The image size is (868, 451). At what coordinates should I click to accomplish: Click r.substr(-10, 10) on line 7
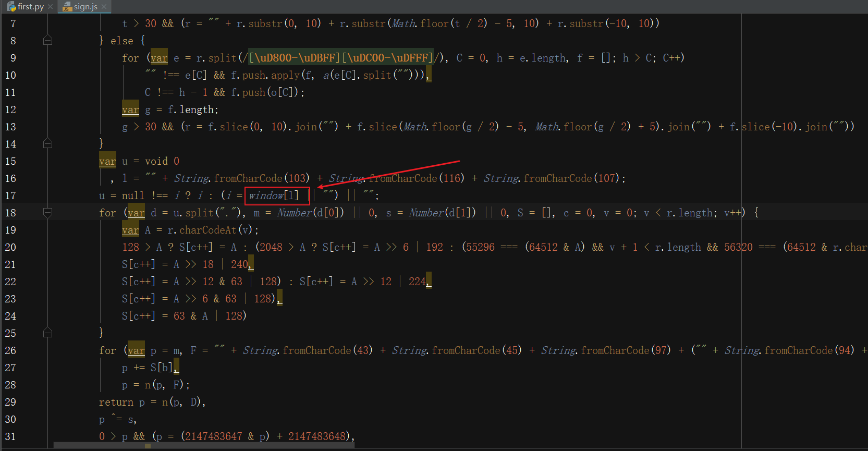pyautogui.click(x=605, y=23)
